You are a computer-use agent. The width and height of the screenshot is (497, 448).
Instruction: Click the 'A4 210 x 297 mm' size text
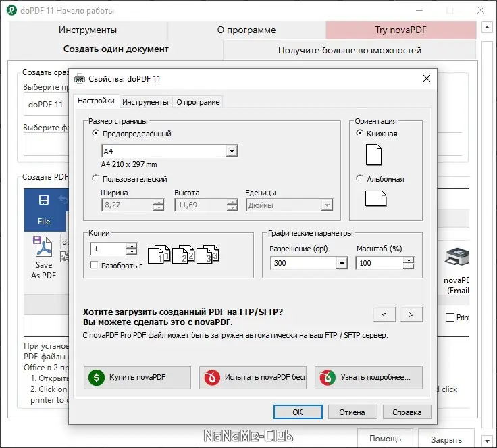click(129, 164)
